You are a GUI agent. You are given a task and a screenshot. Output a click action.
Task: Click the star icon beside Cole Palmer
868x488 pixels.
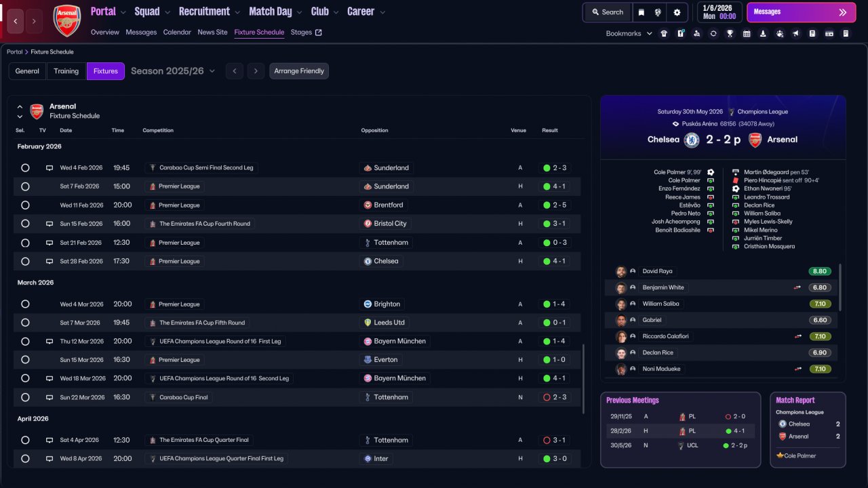tap(781, 455)
